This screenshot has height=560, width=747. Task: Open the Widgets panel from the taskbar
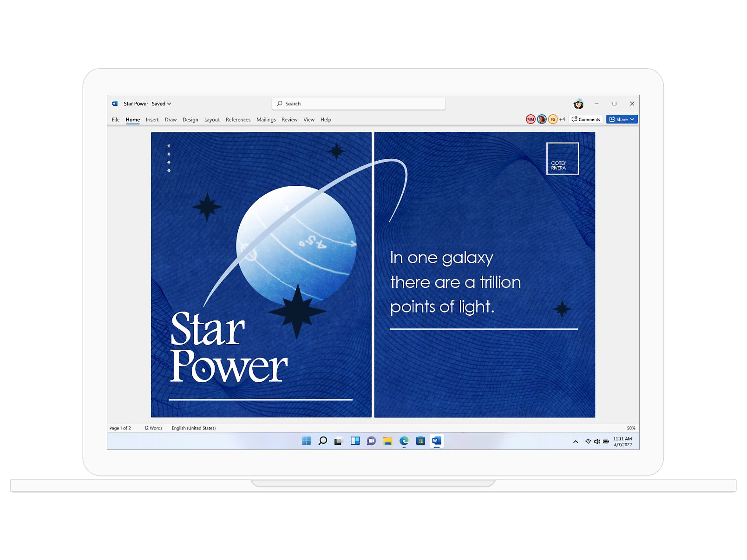click(x=355, y=441)
